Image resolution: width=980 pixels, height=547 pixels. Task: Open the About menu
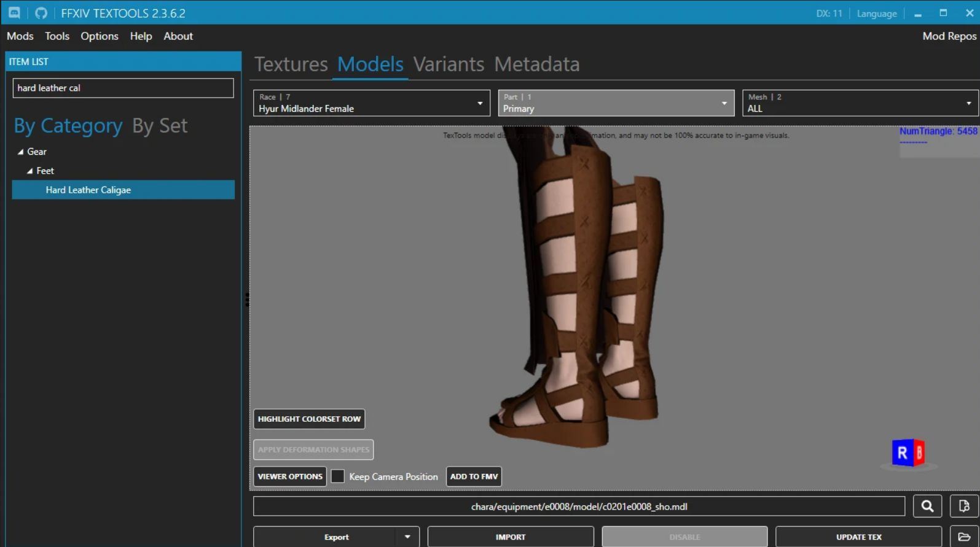pos(178,36)
